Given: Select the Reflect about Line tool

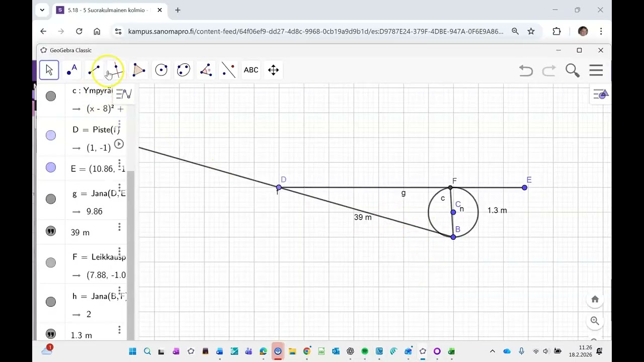Looking at the screenshot, I should (x=228, y=70).
